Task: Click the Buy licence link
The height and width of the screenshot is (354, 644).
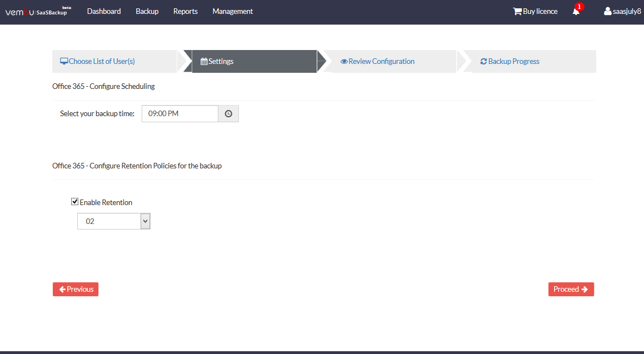Action: point(535,12)
